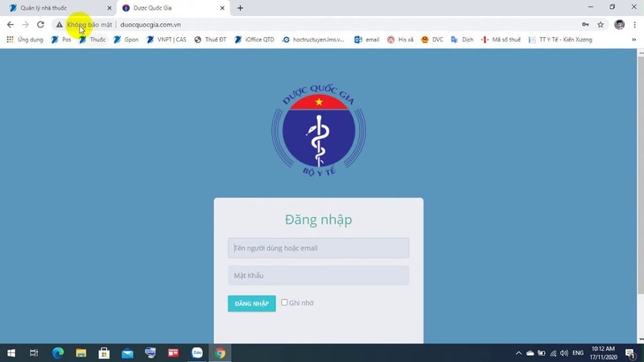This screenshot has width=644, height=362.
Task: Click the browser forward arrow
Action: click(26, 25)
